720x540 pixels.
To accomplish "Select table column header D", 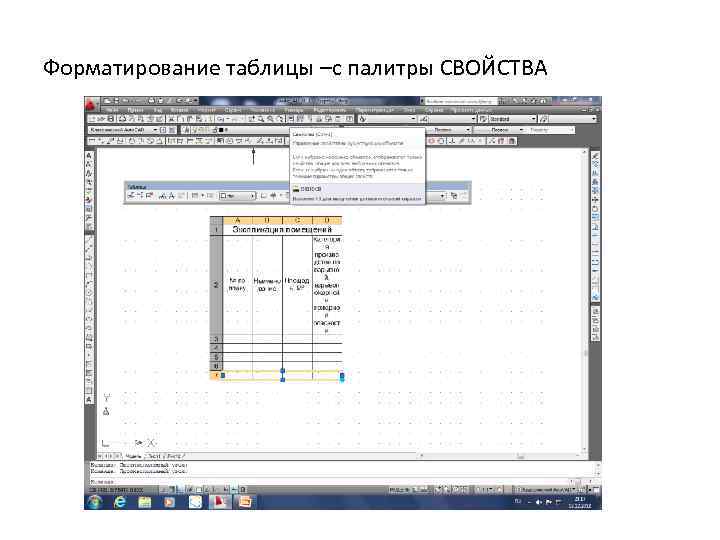I will 327,220.
